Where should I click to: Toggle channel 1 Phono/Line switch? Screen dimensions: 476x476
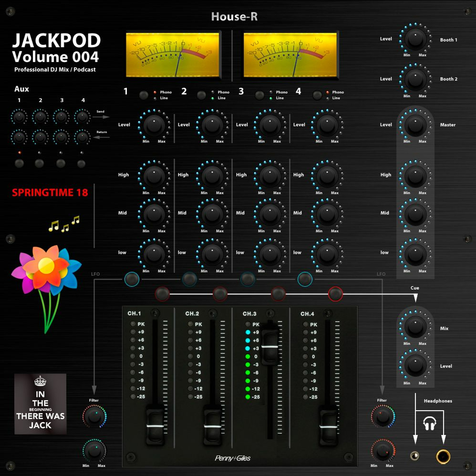click(144, 95)
